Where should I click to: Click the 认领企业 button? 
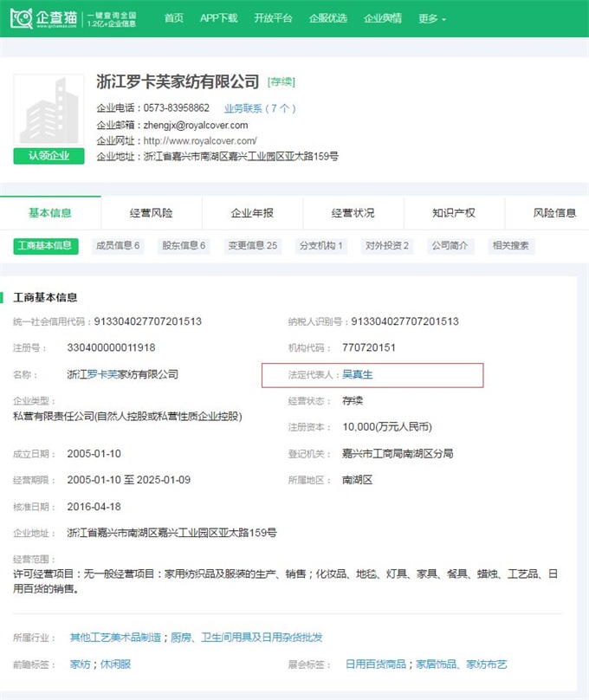49,156
